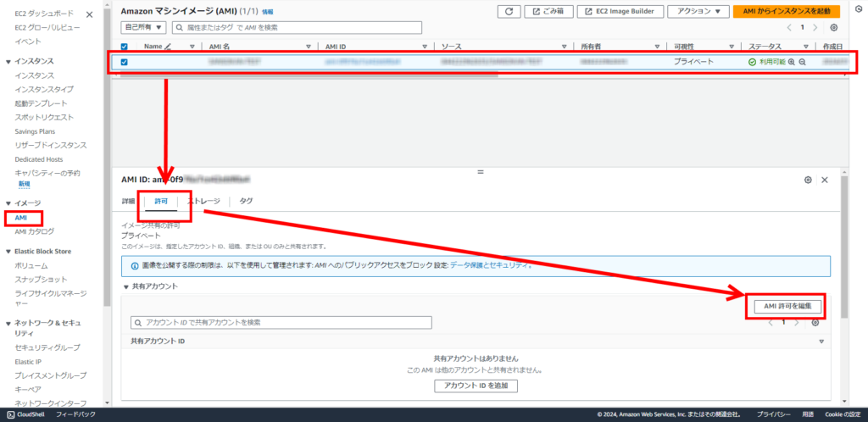Uncheck the selected AMI row checkbox
The image size is (868, 422).
tap(124, 62)
